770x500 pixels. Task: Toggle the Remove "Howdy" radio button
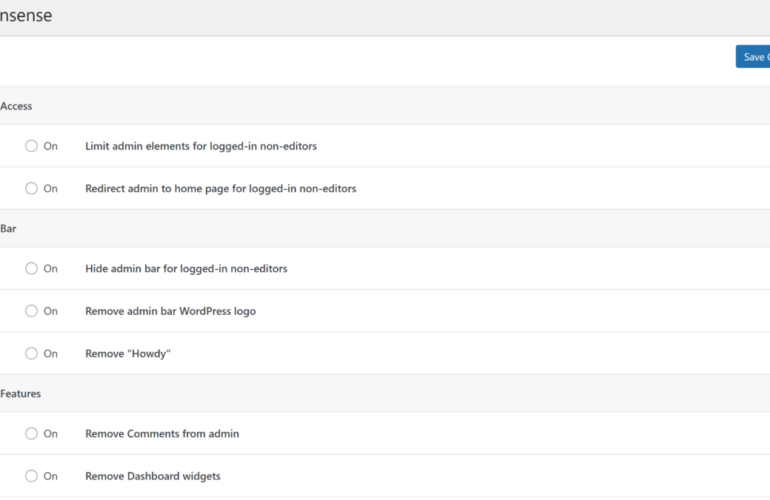(32, 353)
